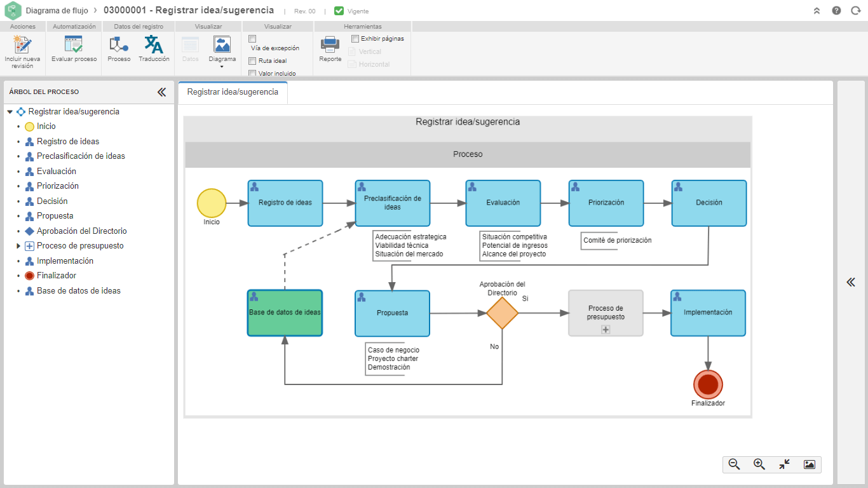Expand the right side panel
Screen dimensions: 868x488
(x=851, y=283)
